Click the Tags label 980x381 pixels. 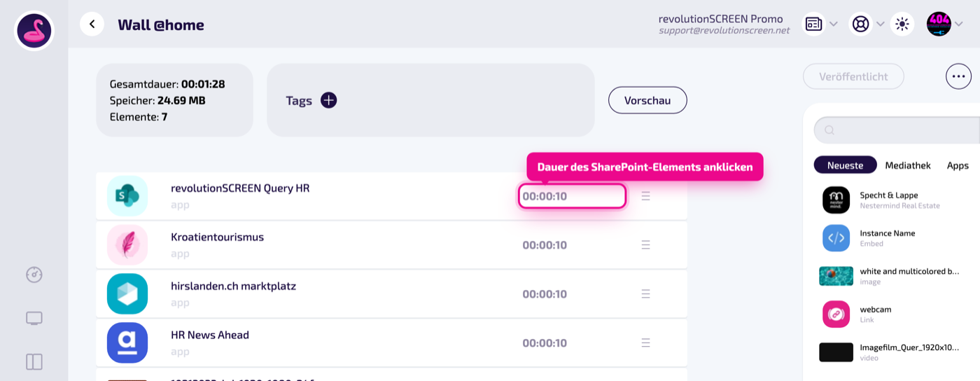pos(299,101)
